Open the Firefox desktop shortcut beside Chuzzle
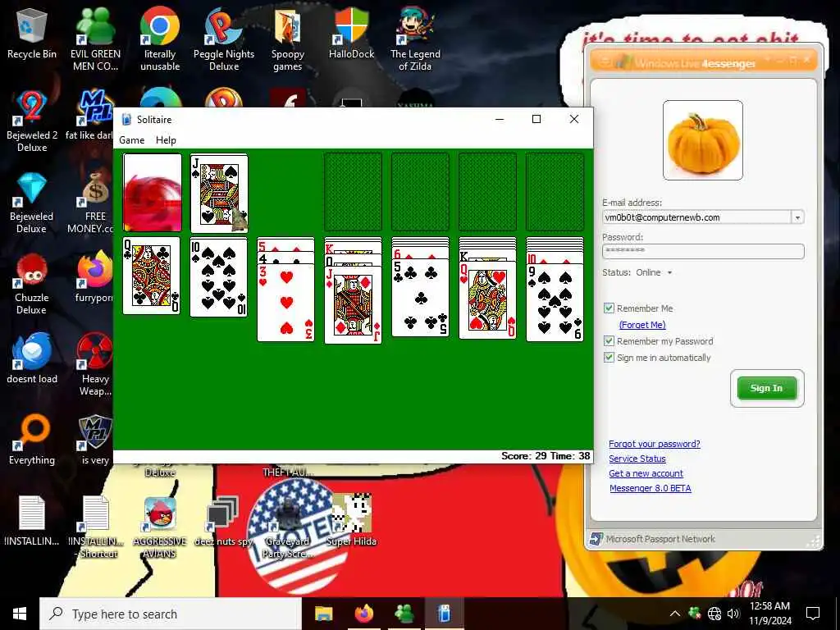Viewport: 840px width, 630px height. 94,277
